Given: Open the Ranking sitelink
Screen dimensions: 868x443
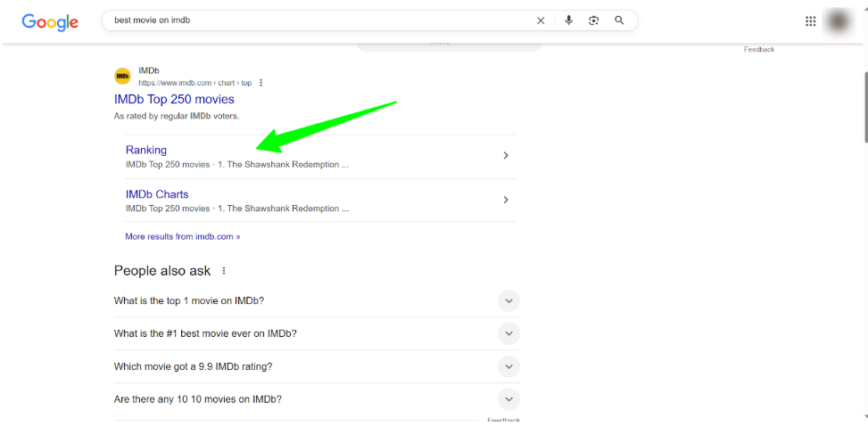Looking at the screenshot, I should [146, 150].
